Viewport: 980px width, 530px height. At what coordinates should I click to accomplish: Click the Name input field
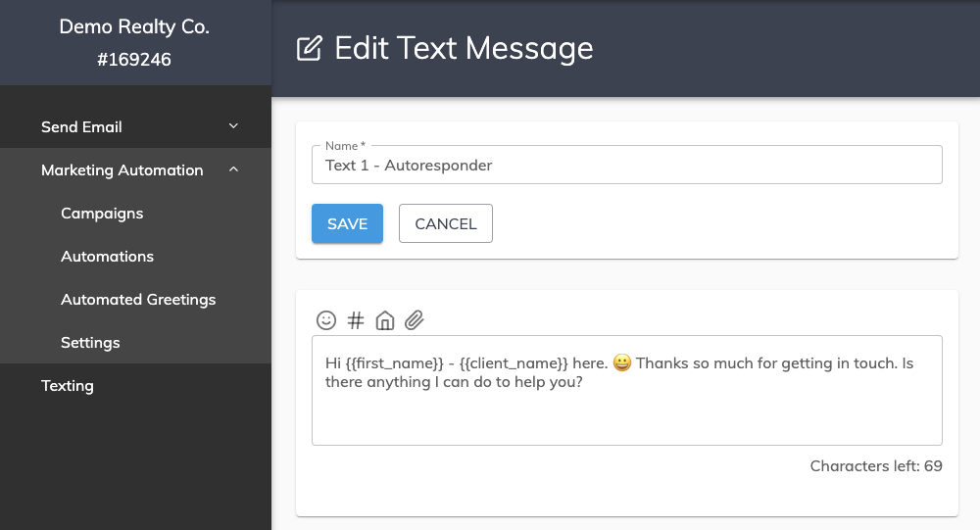tap(627, 165)
